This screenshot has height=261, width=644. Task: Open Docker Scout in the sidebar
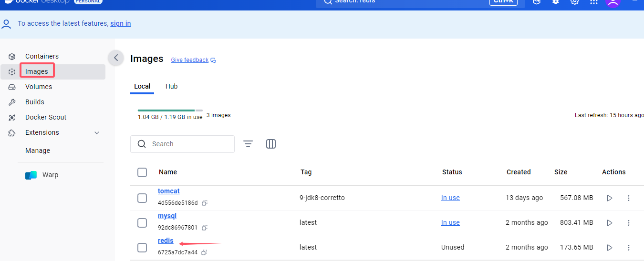pyautogui.click(x=46, y=117)
